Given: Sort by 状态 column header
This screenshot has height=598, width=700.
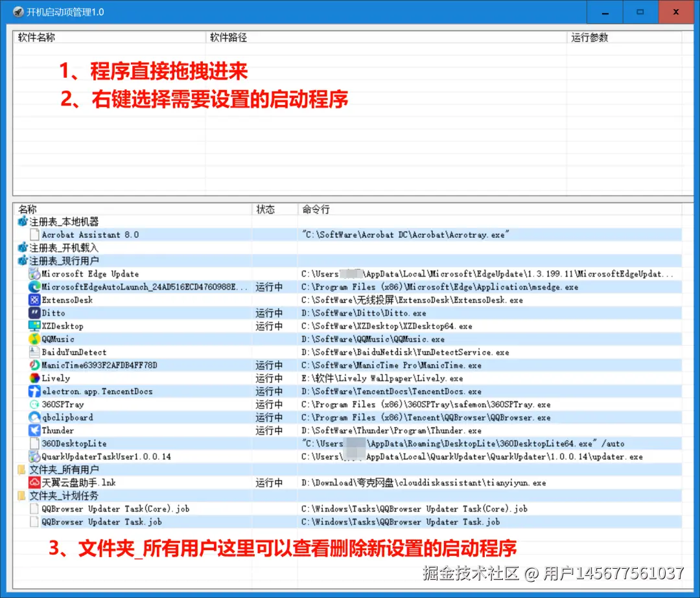Looking at the screenshot, I should click(275, 209).
